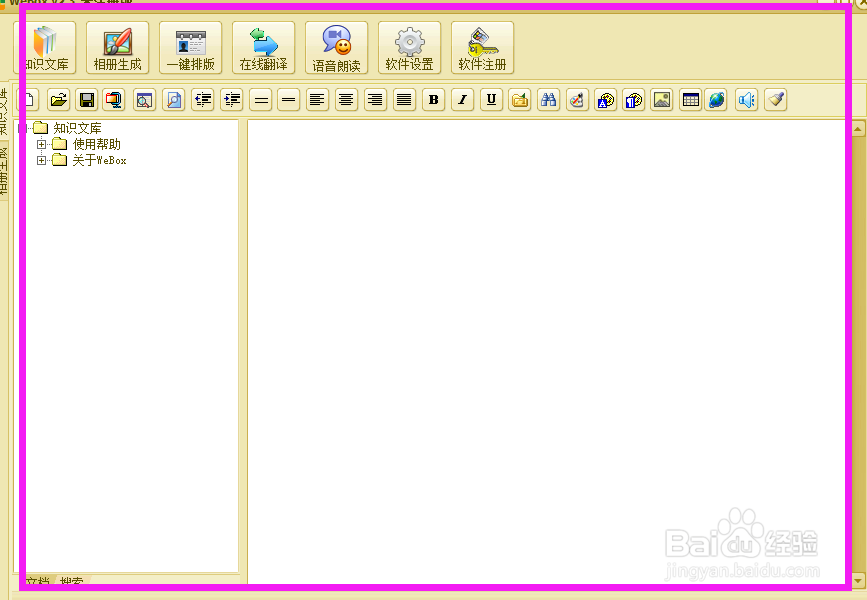Align text to the left
The height and width of the screenshot is (600, 867).
(x=317, y=100)
